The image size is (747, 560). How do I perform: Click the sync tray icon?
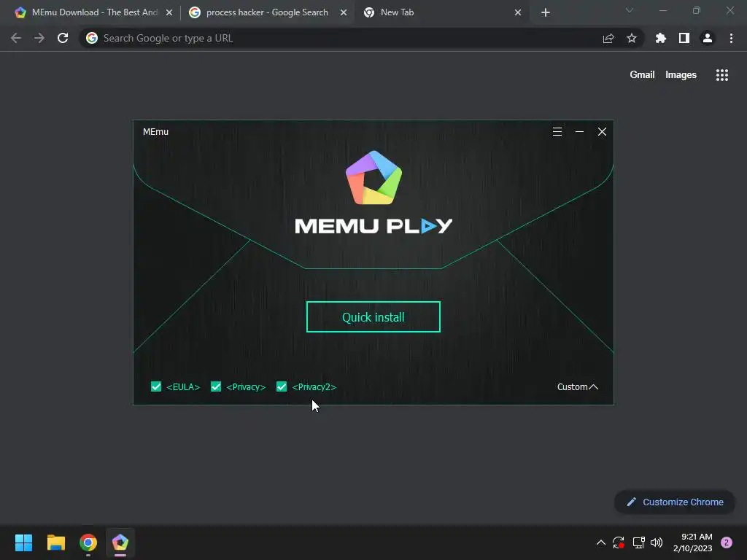pyautogui.click(x=619, y=542)
